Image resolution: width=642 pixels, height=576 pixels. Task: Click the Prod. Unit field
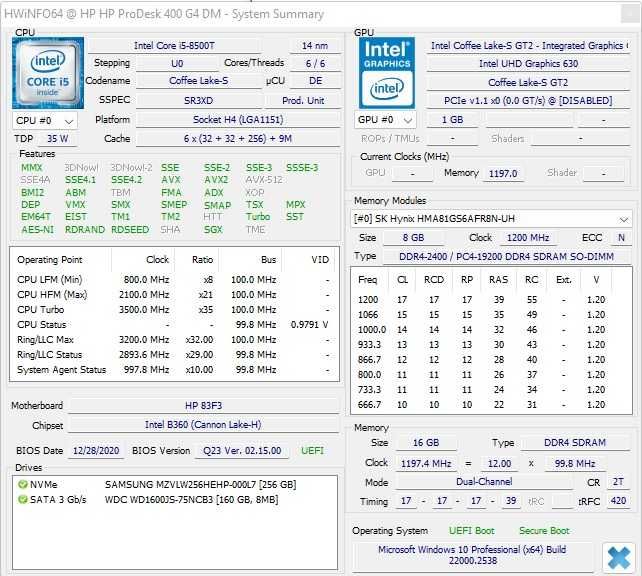pos(303,101)
